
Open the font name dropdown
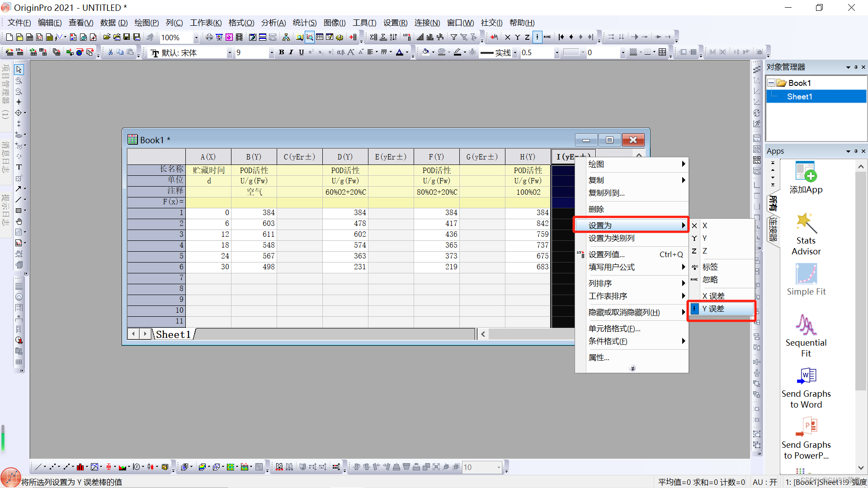tap(229, 53)
